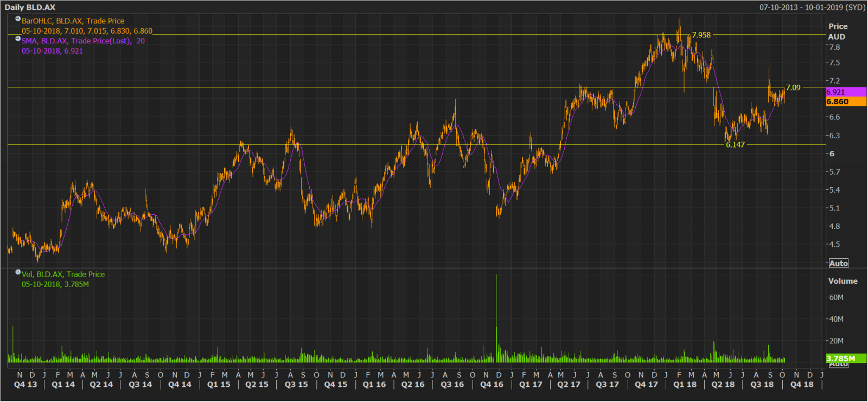
Task: Click the SMA value text 05-10-2018, 6.921
Action: [x=52, y=51]
